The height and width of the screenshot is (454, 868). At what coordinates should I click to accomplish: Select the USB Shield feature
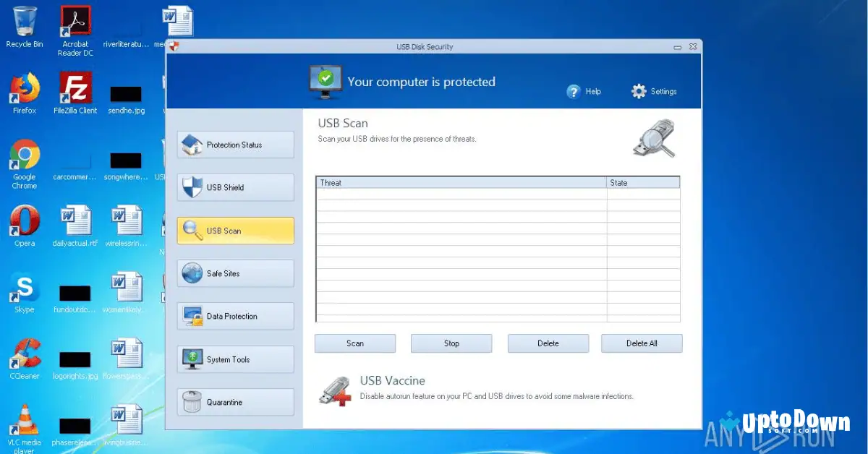(234, 187)
